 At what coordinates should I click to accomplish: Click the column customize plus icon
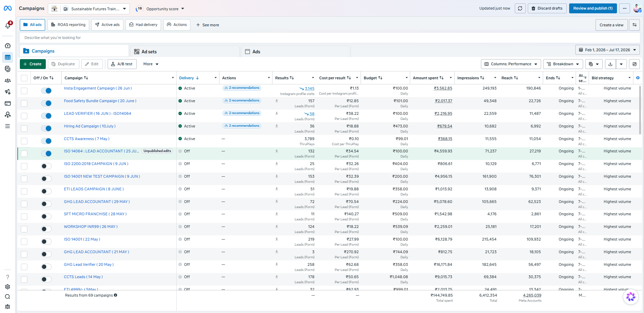(x=638, y=78)
